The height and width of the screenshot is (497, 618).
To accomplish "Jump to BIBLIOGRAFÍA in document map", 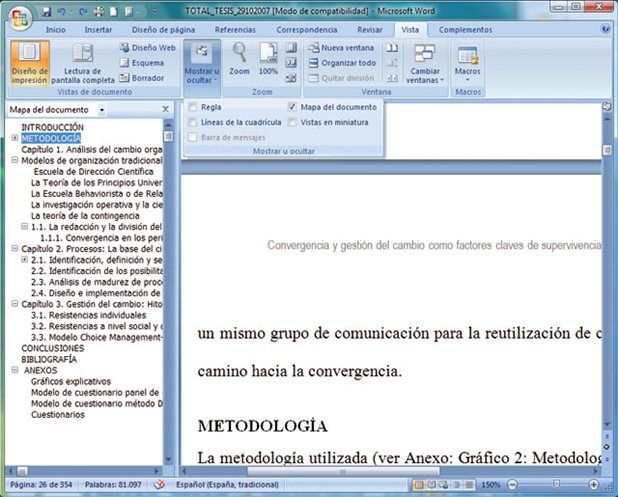I will (x=49, y=359).
